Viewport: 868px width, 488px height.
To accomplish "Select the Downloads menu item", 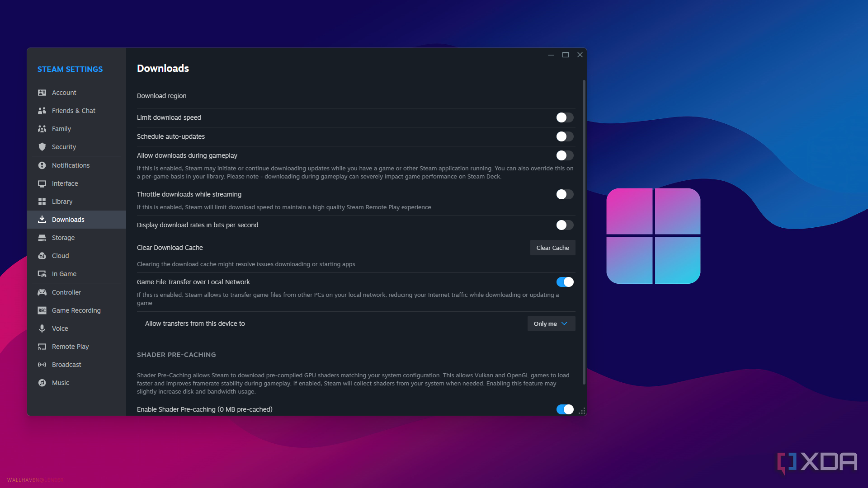I will pos(67,219).
